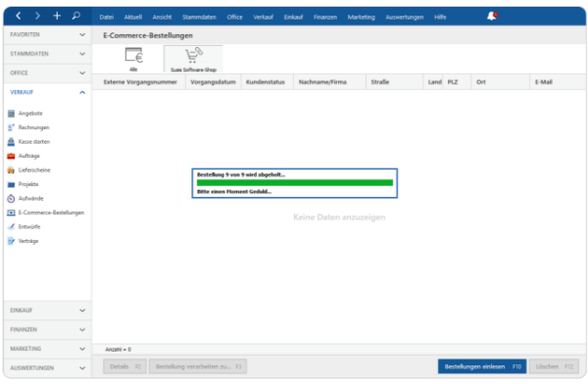
Task: Expand the MARKETING sidebar section
Action: tap(47, 349)
